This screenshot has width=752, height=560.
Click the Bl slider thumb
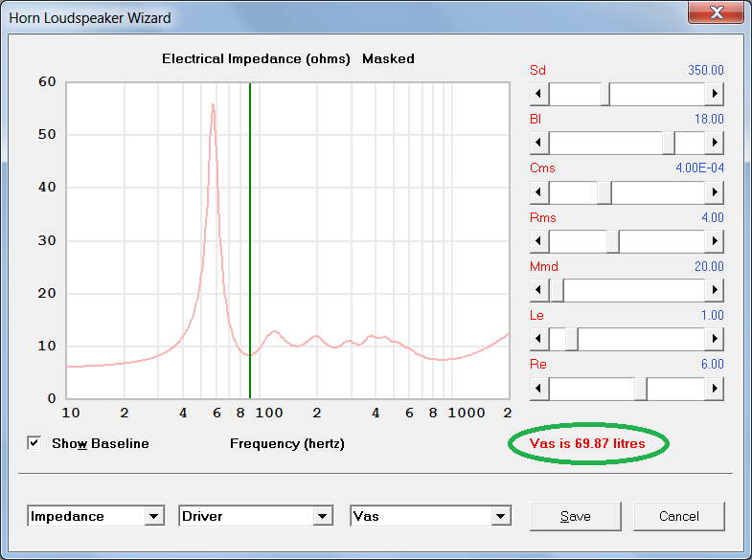(x=669, y=143)
